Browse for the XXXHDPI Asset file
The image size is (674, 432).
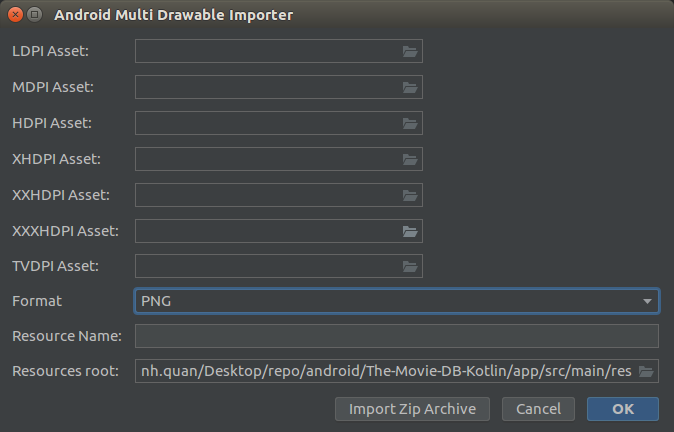coord(410,231)
